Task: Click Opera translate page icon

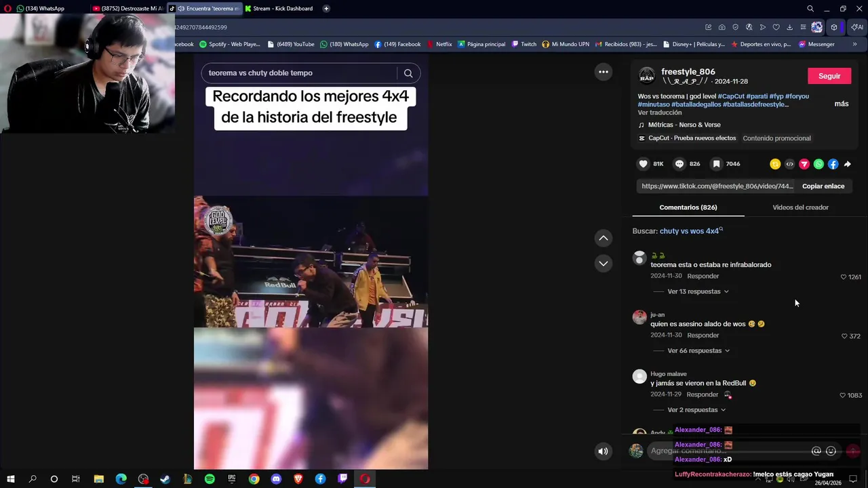Action: 749,27
